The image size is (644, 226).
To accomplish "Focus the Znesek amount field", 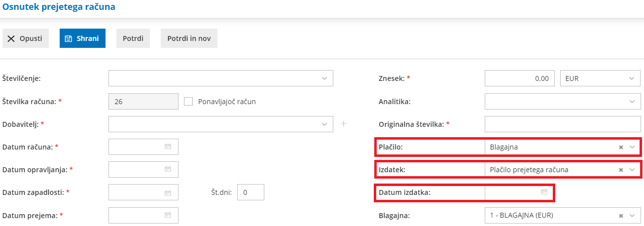I will [521, 78].
